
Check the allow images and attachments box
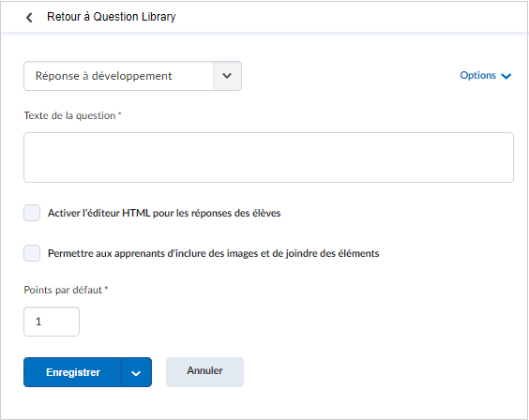32,253
